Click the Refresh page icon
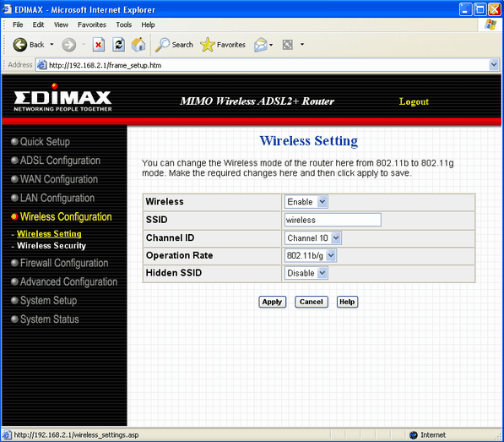 click(118, 45)
